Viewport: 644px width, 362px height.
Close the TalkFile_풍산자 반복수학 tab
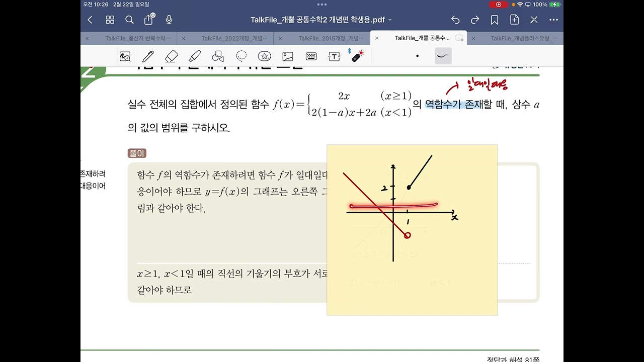point(87,38)
